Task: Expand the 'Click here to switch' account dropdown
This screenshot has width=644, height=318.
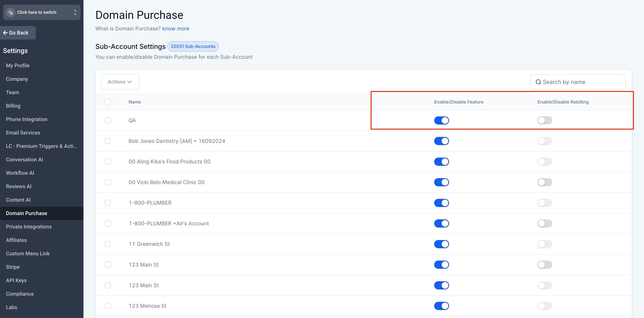Action: tap(42, 12)
